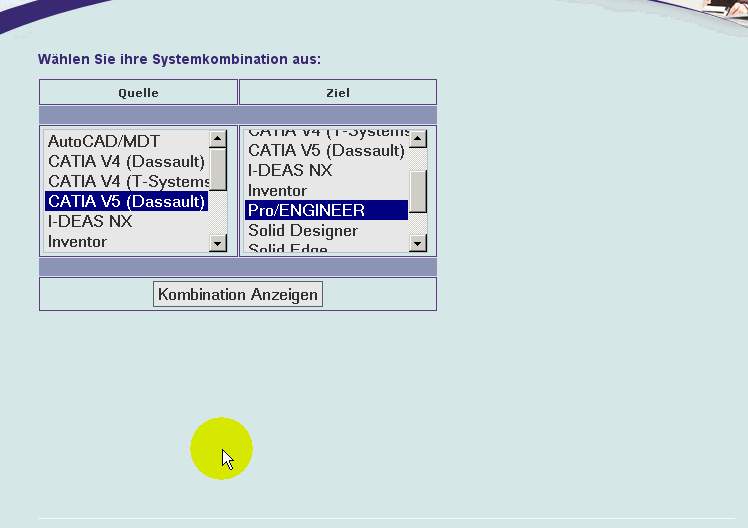
Task: Select Inventor in Quelle list
Action: [126, 241]
